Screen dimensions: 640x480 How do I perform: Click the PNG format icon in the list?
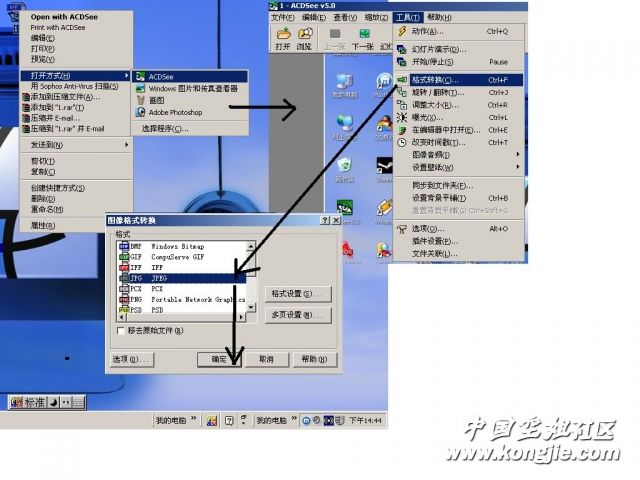pos(124,299)
